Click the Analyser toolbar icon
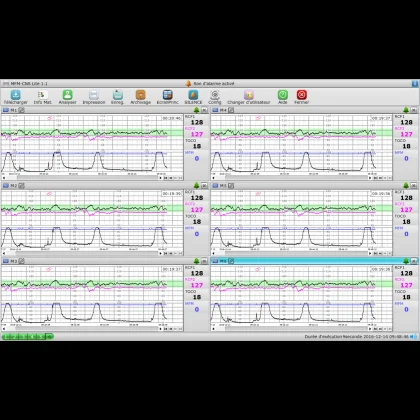This screenshot has height=420, width=420. click(x=68, y=95)
